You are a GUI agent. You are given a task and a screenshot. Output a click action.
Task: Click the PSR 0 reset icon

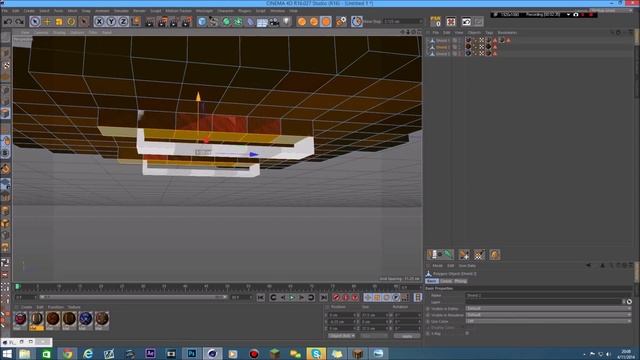436,22
